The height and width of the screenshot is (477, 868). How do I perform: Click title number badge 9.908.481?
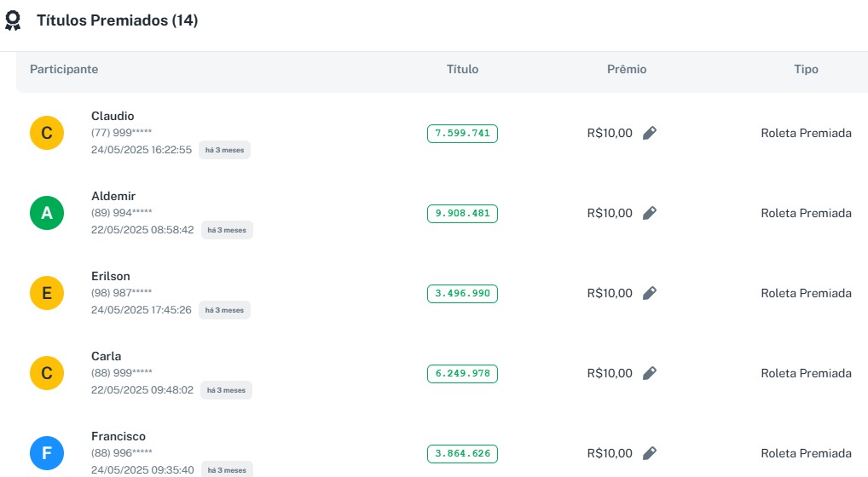point(462,213)
